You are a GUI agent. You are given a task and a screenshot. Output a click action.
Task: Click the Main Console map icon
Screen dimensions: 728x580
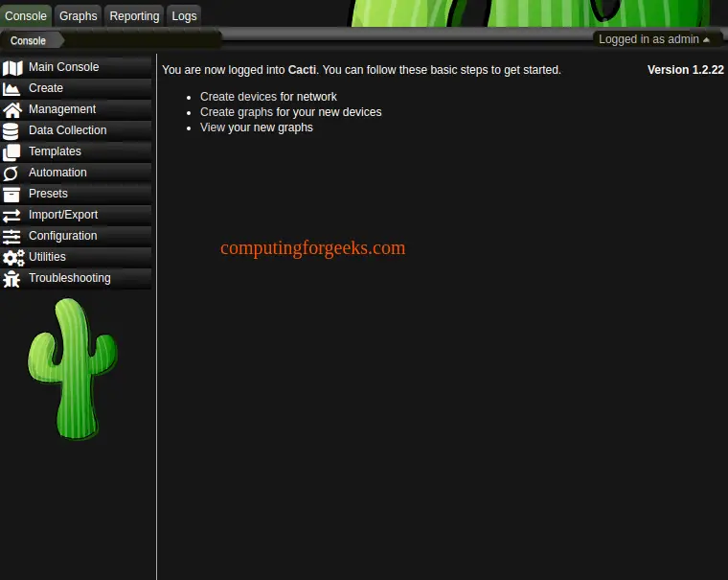(12, 68)
